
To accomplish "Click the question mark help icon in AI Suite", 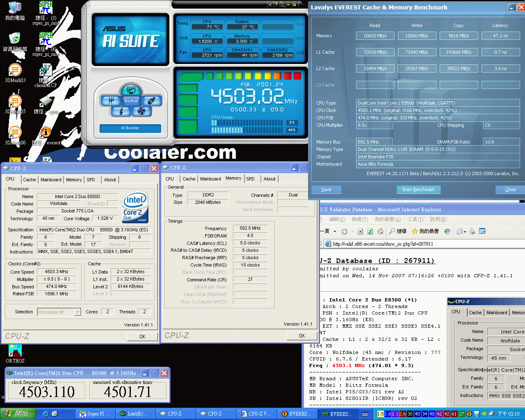I will (x=276, y=5).
